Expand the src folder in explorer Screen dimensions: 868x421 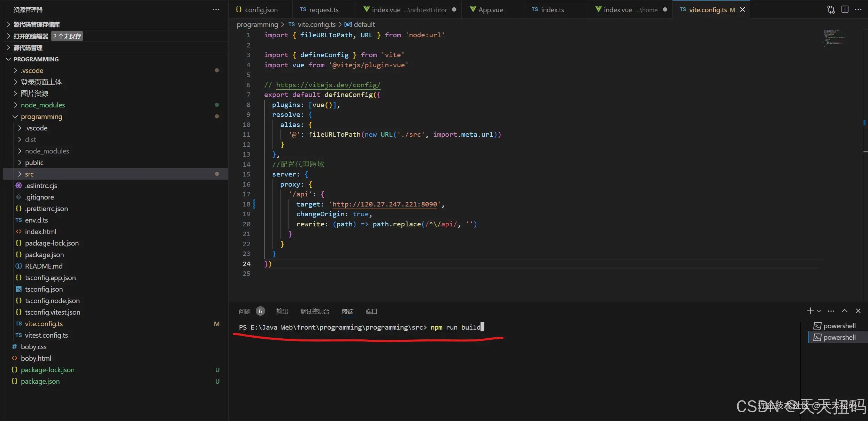click(29, 174)
